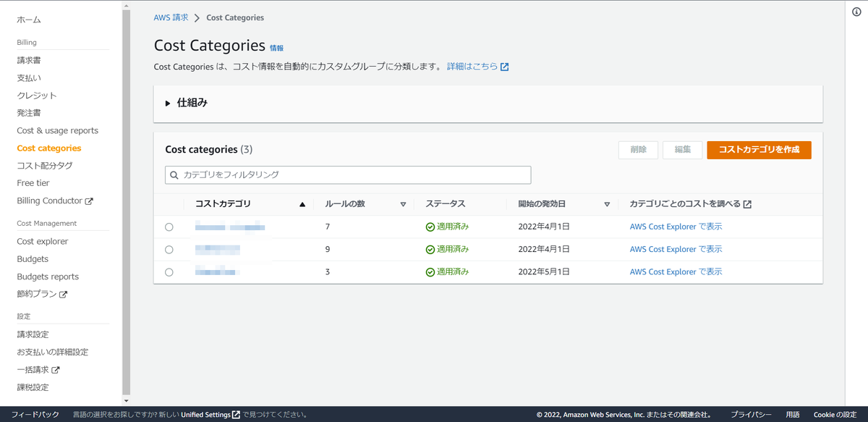This screenshot has height=422, width=868.
Task: Select the radio button for the 3-rule category
Action: tap(169, 272)
